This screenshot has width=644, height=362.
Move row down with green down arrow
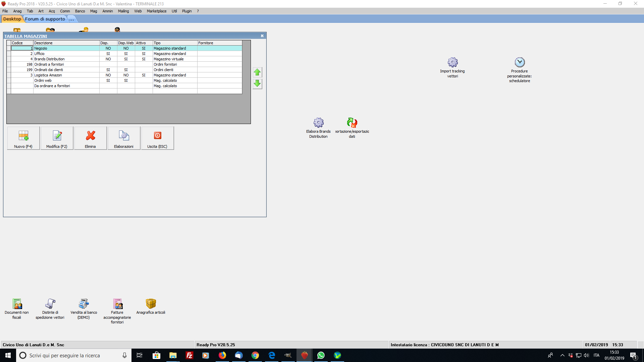coord(257,83)
